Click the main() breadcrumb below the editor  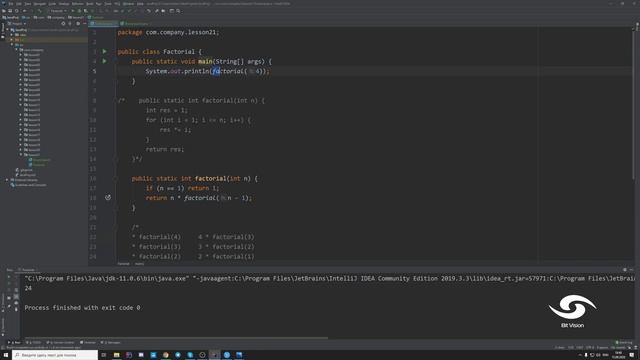point(139,264)
